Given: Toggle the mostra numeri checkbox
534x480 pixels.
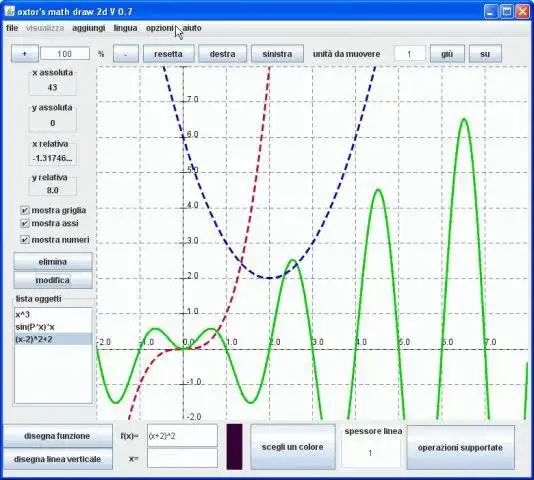Looking at the screenshot, I should [x=25, y=240].
